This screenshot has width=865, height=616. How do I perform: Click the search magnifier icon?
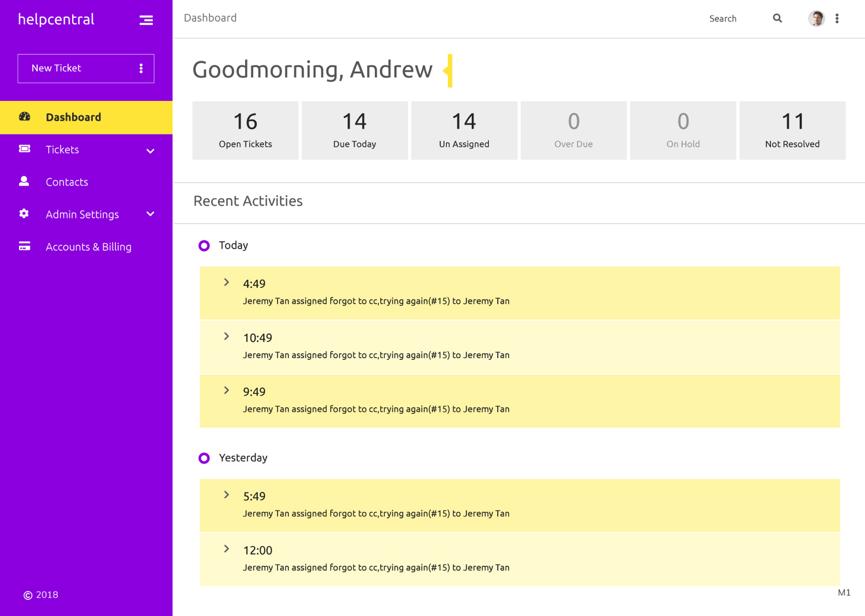777,18
